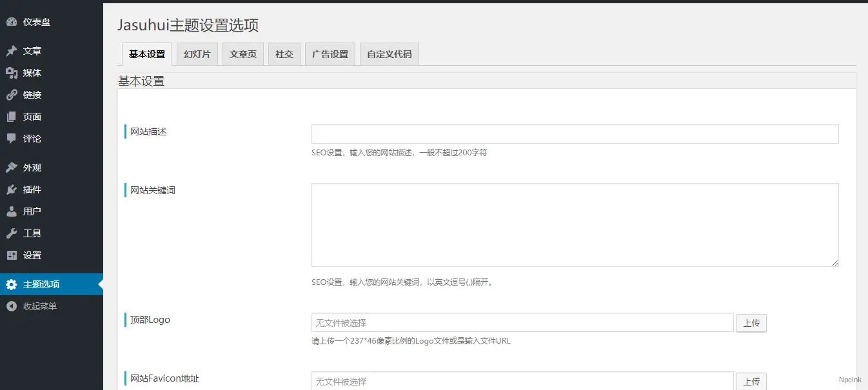Viewport: 868px width, 390px height.
Task: Select the 工具 tools icon
Action: [13, 233]
